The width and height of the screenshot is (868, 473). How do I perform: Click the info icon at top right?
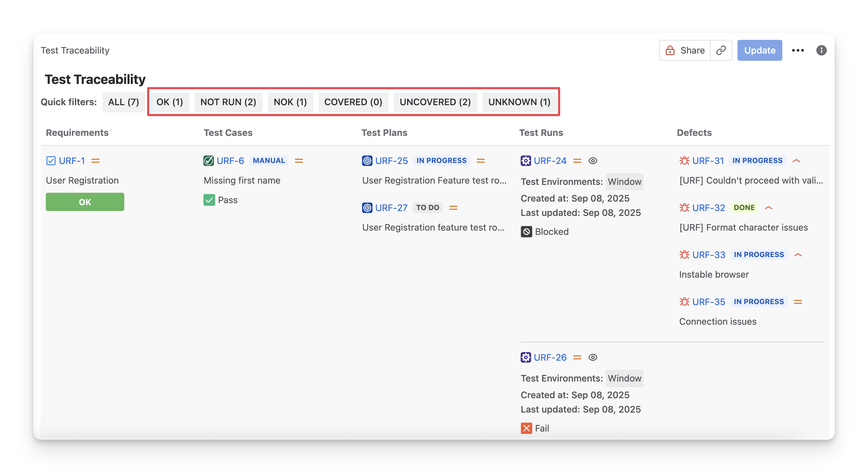[821, 50]
